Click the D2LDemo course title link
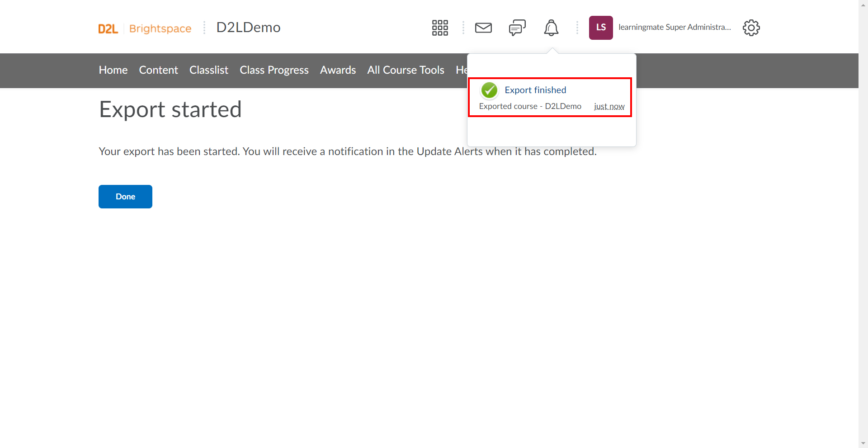This screenshot has width=868, height=448. pos(248,28)
